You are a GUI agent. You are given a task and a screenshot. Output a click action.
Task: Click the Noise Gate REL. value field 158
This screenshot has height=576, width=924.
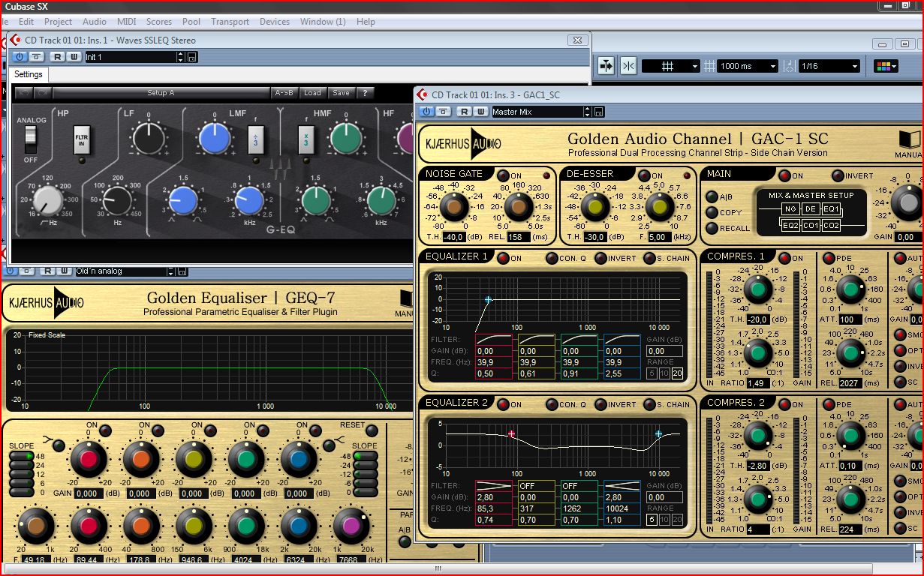tap(519, 237)
